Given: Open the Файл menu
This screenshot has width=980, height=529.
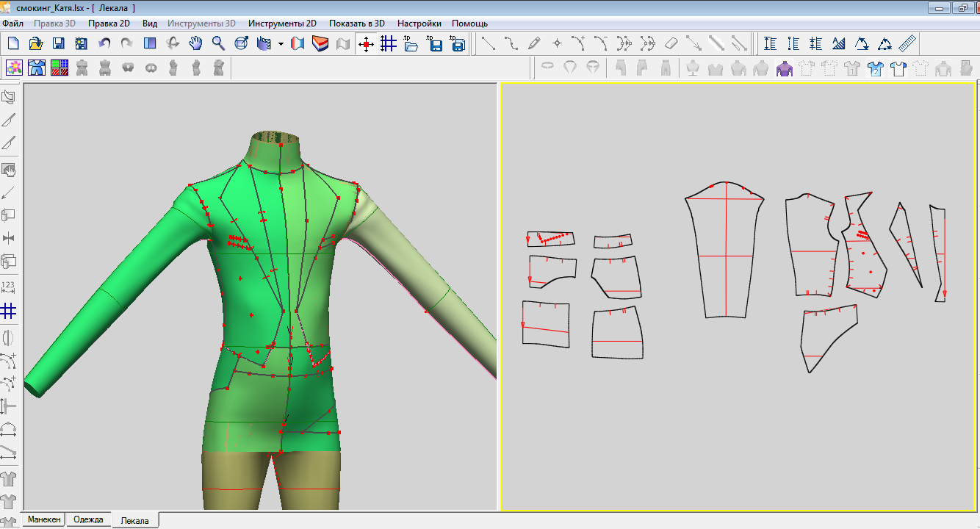Looking at the screenshot, I should pyautogui.click(x=12, y=24).
